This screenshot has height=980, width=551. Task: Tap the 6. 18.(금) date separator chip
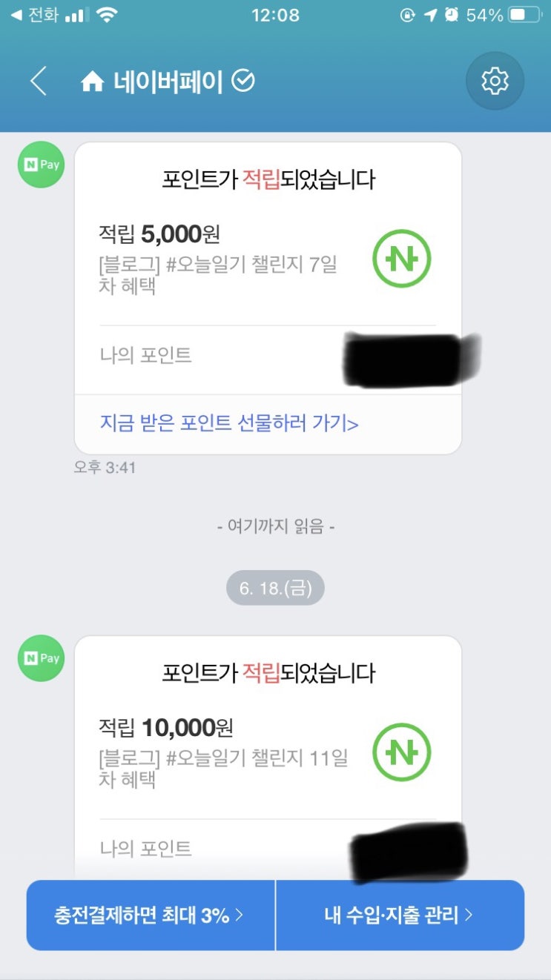[275, 589]
